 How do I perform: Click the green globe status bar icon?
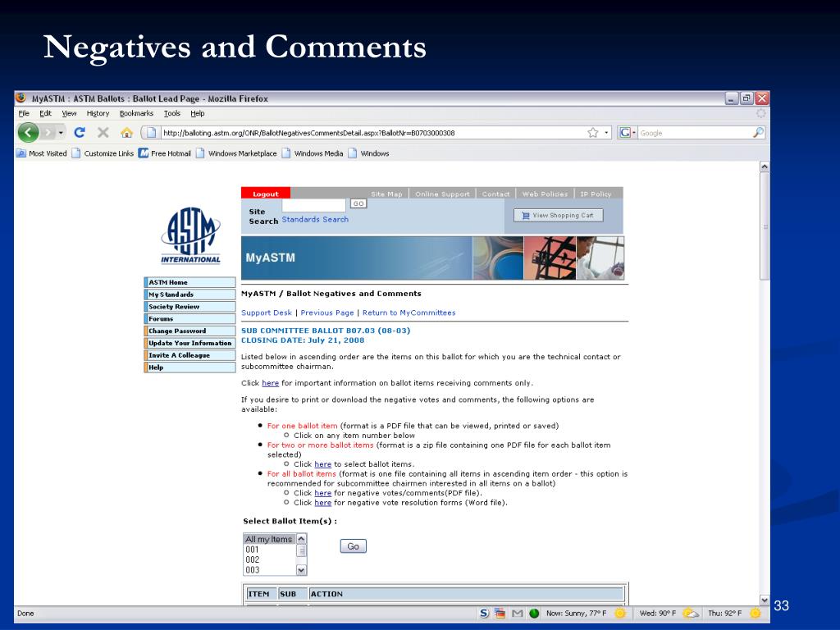point(534,614)
